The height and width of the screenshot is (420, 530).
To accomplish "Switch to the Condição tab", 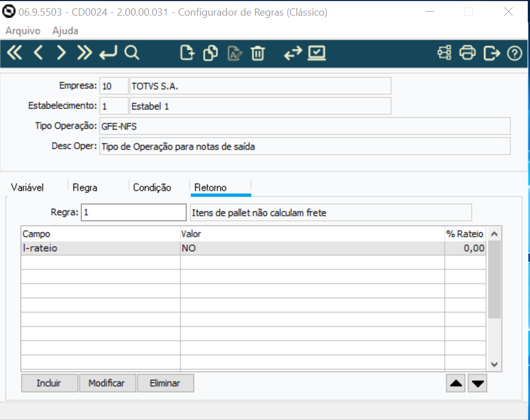I will pos(152,187).
